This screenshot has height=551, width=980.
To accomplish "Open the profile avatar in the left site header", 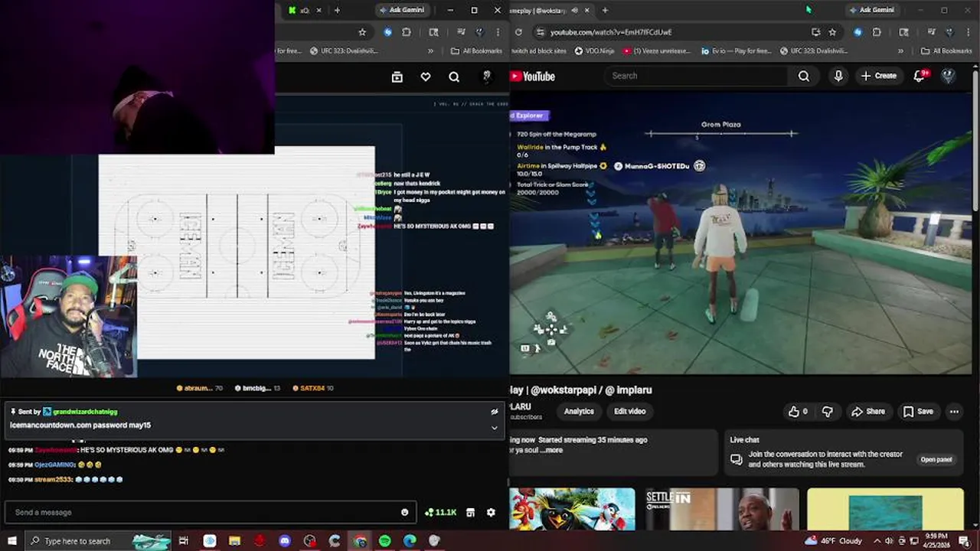I will click(x=486, y=77).
